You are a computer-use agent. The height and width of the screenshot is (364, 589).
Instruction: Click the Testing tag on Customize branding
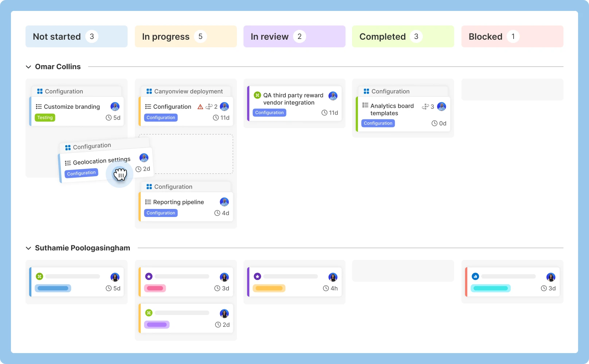[45, 118]
